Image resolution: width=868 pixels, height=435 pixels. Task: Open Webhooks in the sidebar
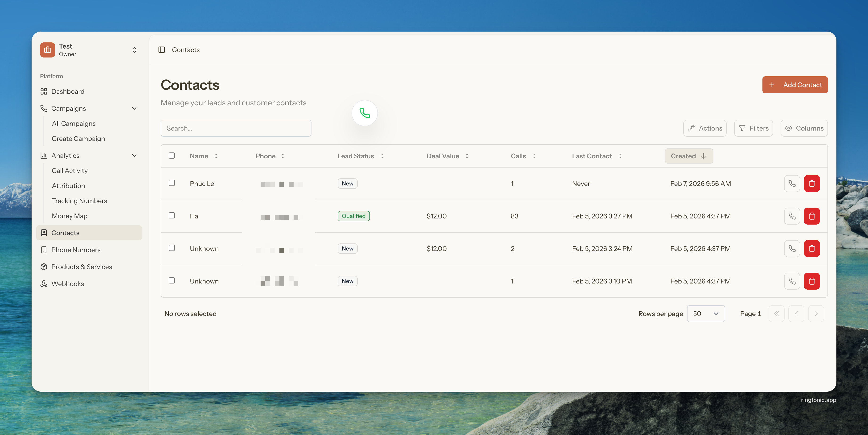pyautogui.click(x=67, y=284)
